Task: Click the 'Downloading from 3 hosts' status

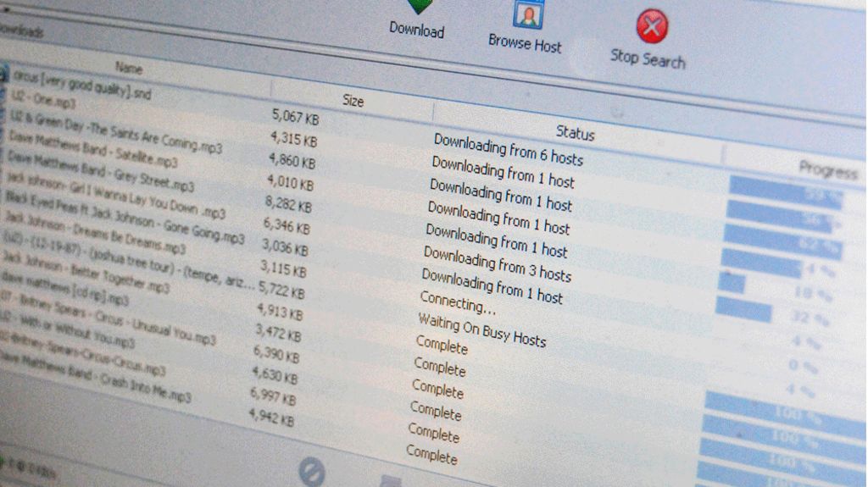Action: (497, 264)
